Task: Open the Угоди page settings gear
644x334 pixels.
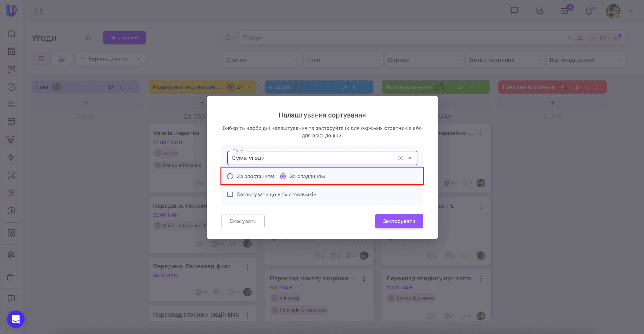Action: click(x=89, y=38)
